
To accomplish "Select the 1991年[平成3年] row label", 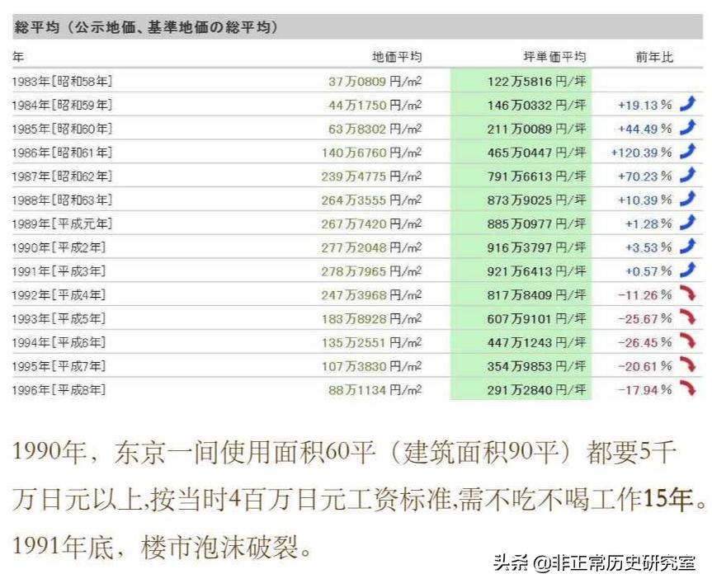I will click(x=59, y=271).
